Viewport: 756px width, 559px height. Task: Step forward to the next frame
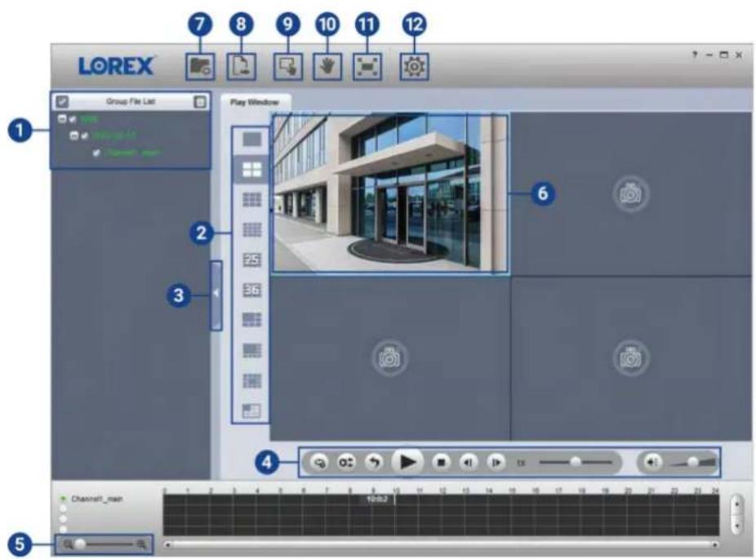[x=496, y=462]
